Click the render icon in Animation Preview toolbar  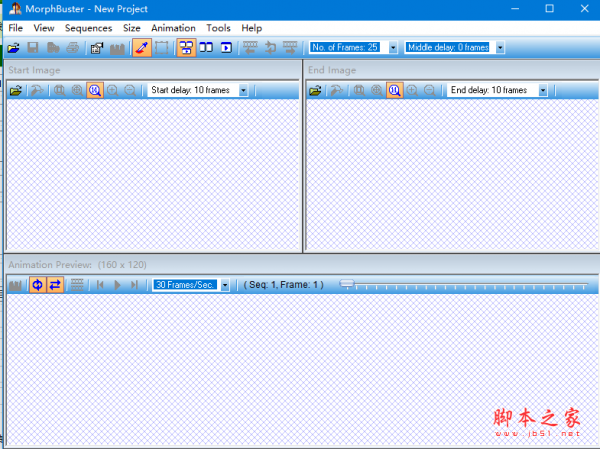[x=15, y=285]
